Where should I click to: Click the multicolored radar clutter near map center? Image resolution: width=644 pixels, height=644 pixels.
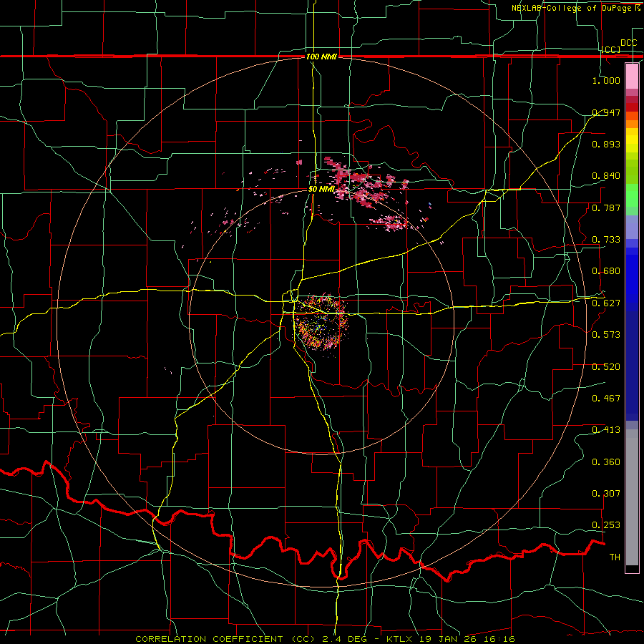(321, 323)
